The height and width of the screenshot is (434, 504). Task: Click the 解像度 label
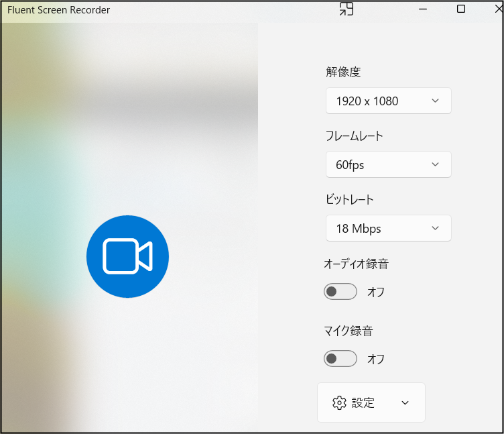click(x=343, y=72)
